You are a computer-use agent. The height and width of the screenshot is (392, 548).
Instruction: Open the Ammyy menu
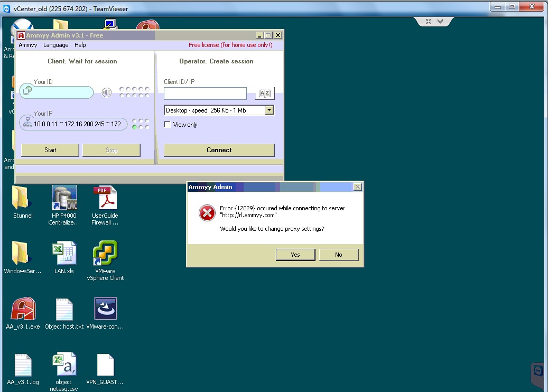(28, 45)
